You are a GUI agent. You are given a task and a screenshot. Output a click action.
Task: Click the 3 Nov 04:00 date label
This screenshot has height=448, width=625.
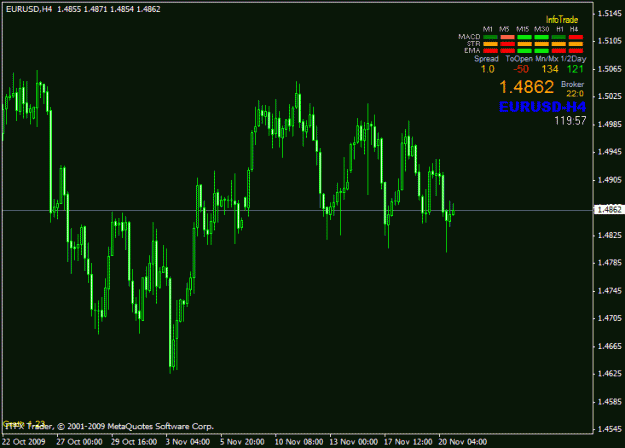[x=188, y=442]
